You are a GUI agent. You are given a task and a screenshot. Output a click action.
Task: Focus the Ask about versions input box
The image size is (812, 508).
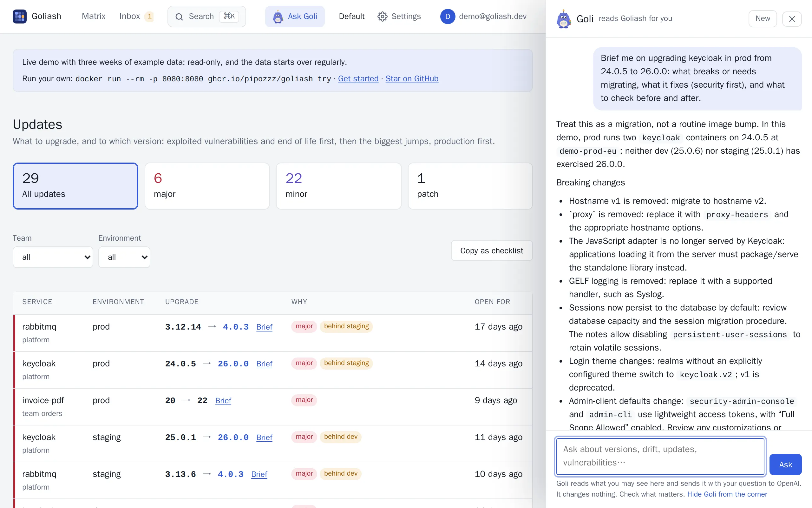tap(660, 456)
